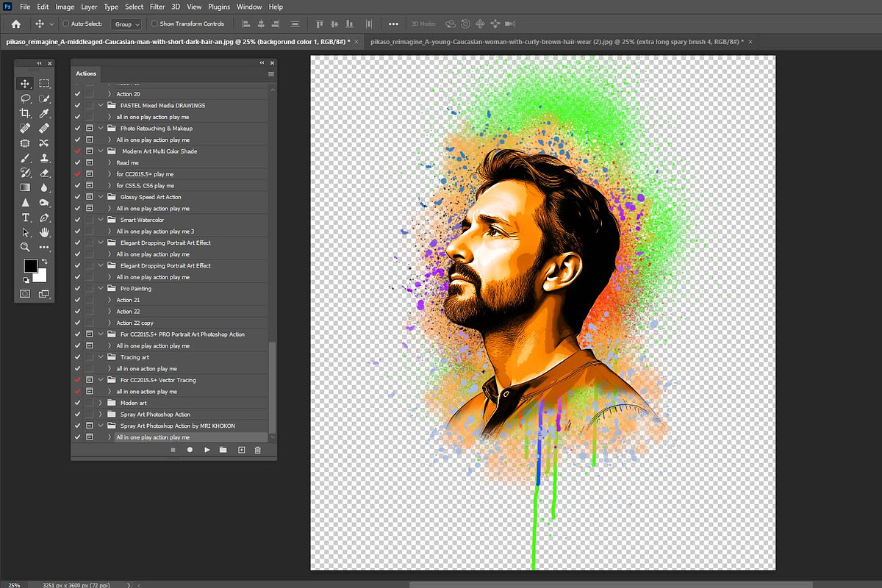Select the Clone Stamp tool
Viewport: 882px width, 588px height.
[x=44, y=158]
